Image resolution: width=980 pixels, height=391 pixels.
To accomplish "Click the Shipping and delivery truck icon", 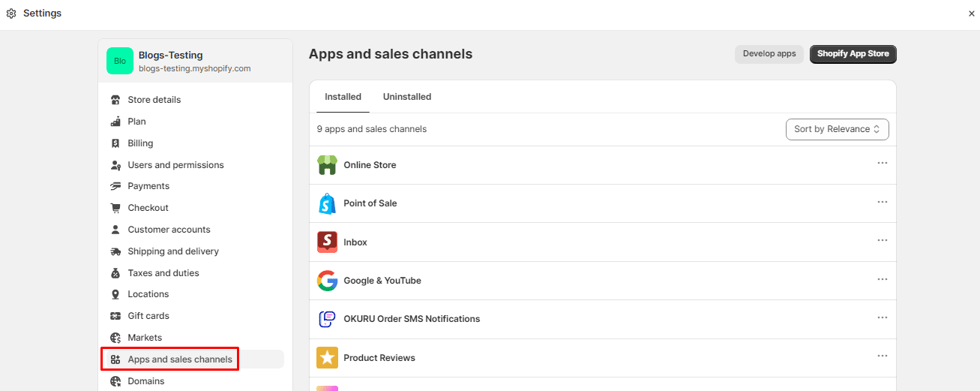I will pyautogui.click(x=115, y=251).
